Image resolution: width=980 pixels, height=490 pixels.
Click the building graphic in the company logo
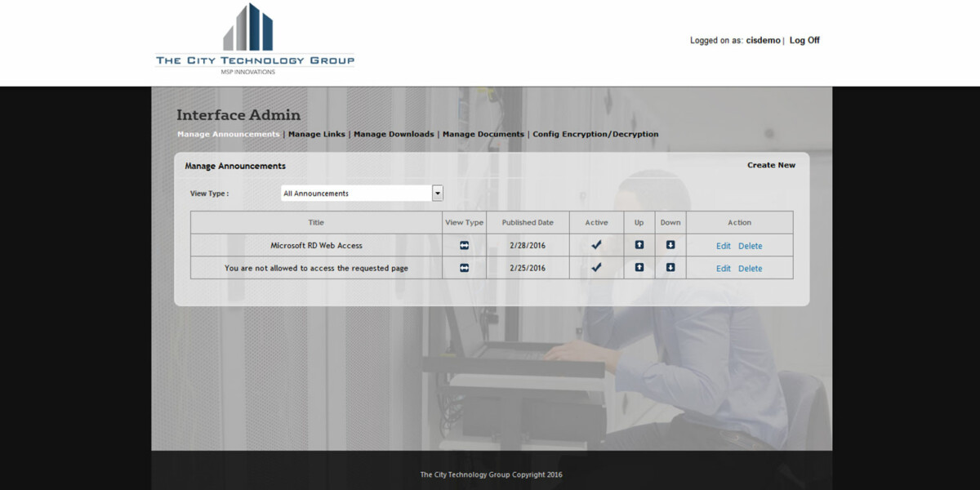(x=247, y=29)
